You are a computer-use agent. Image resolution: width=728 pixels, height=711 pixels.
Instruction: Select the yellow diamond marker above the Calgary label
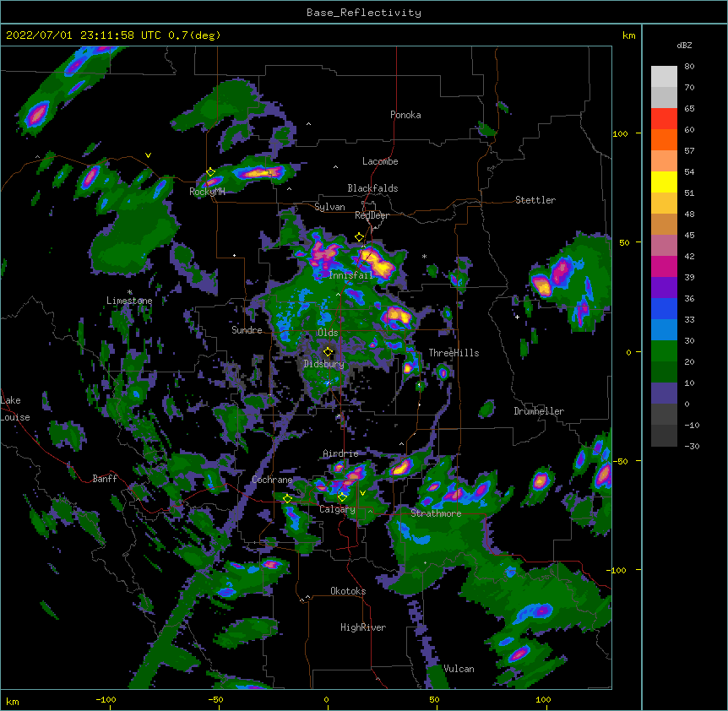[342, 497]
